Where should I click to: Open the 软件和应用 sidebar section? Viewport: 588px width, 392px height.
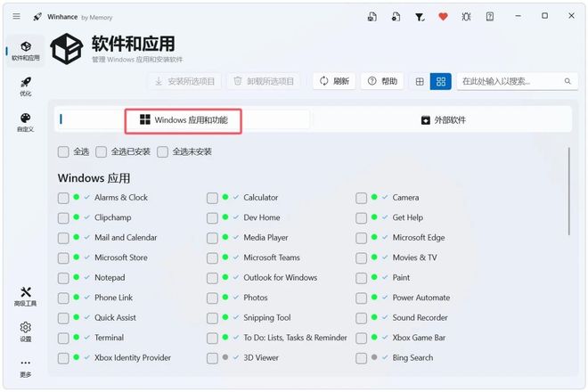(26, 51)
